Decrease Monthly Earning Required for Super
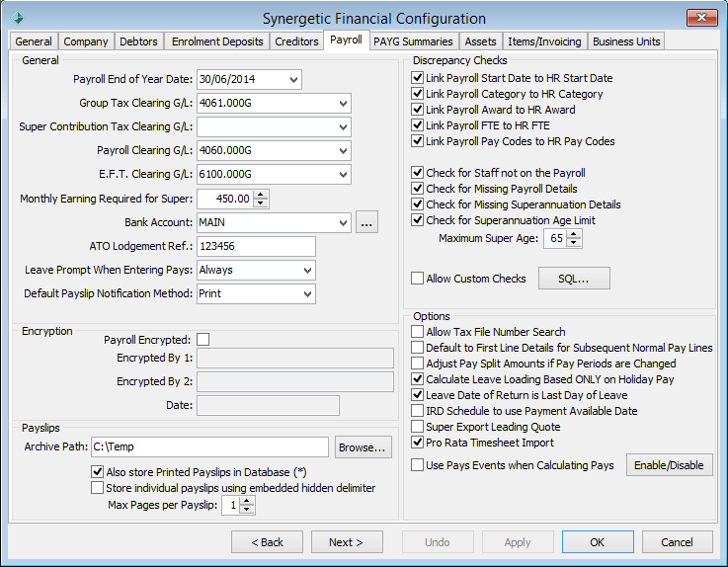Viewport: 728px width, 567px height. (261, 202)
